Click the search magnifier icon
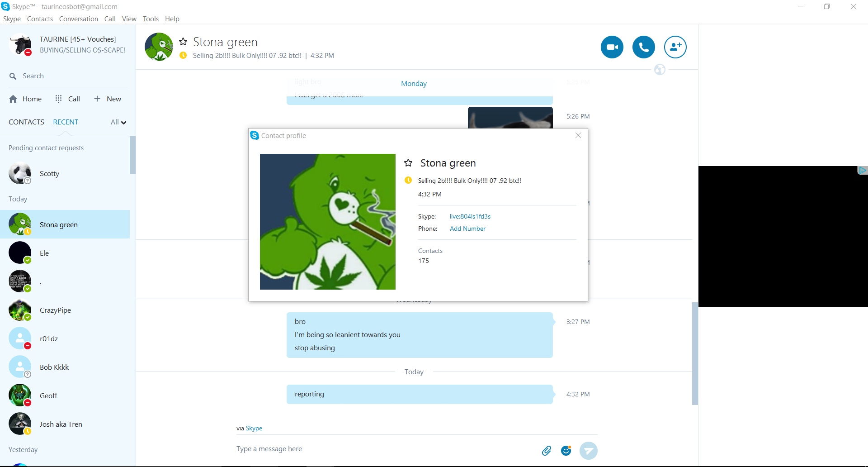 point(13,76)
